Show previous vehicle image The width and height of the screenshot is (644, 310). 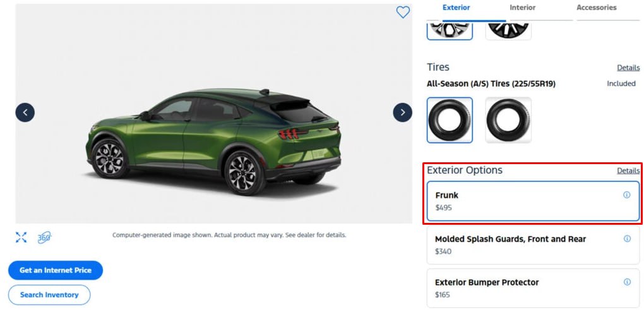(x=25, y=112)
